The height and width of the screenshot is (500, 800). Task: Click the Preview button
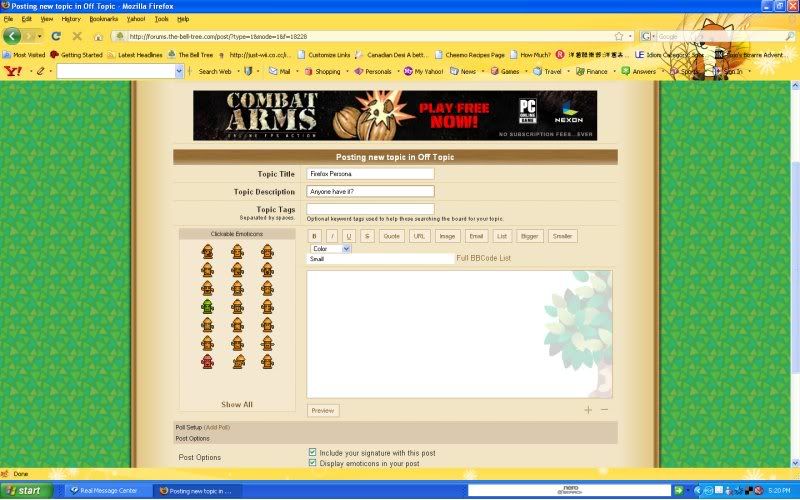(x=323, y=410)
